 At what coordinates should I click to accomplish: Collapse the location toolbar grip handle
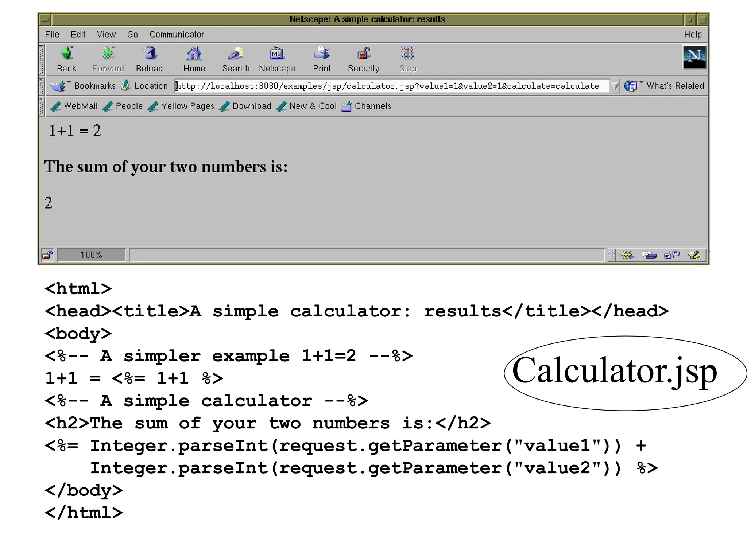[x=42, y=86]
